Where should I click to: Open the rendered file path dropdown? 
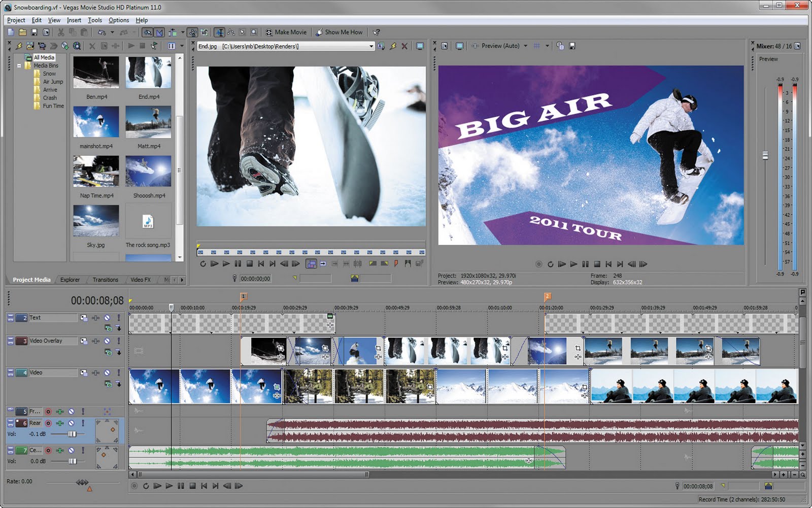point(372,46)
